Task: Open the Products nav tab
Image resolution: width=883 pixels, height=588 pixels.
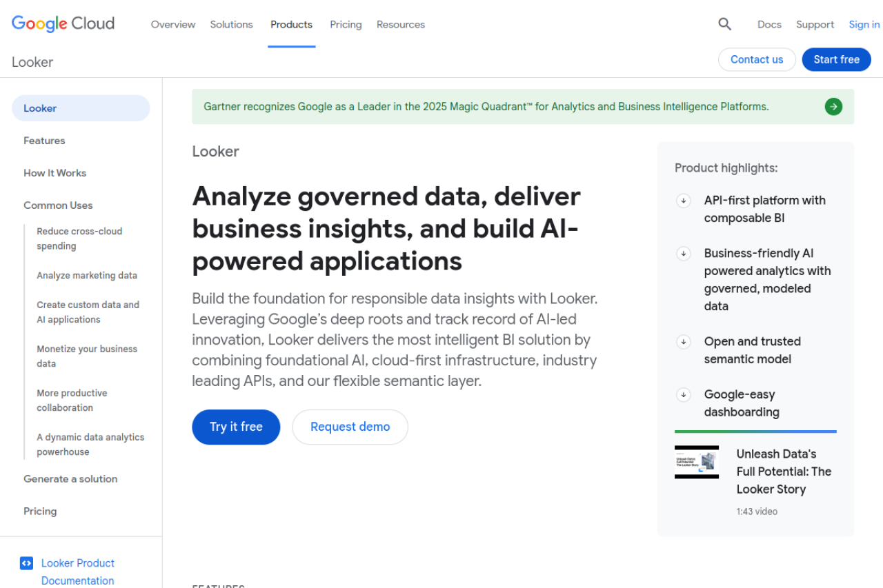Action: tap(291, 24)
